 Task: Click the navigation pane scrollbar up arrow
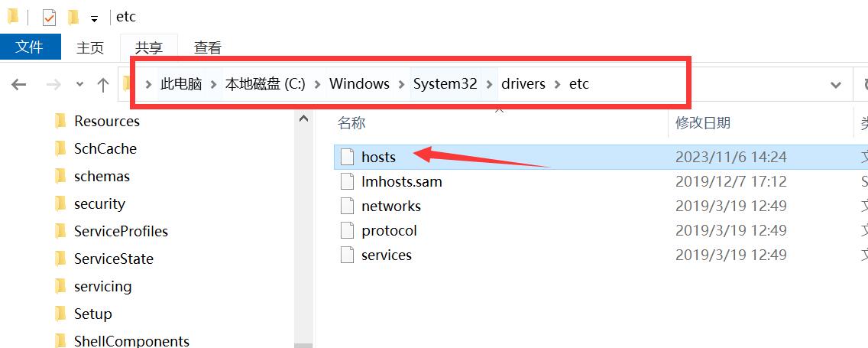(303, 118)
